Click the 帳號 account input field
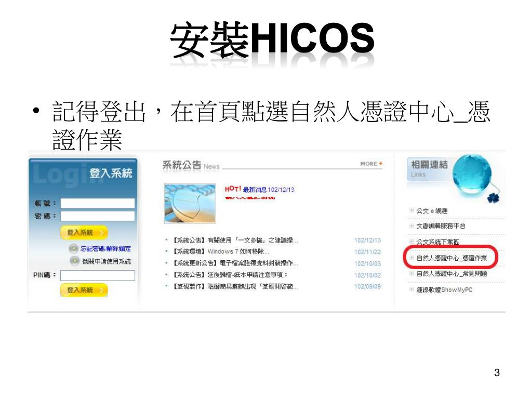This screenshot has height=399, width=532. 97,203
